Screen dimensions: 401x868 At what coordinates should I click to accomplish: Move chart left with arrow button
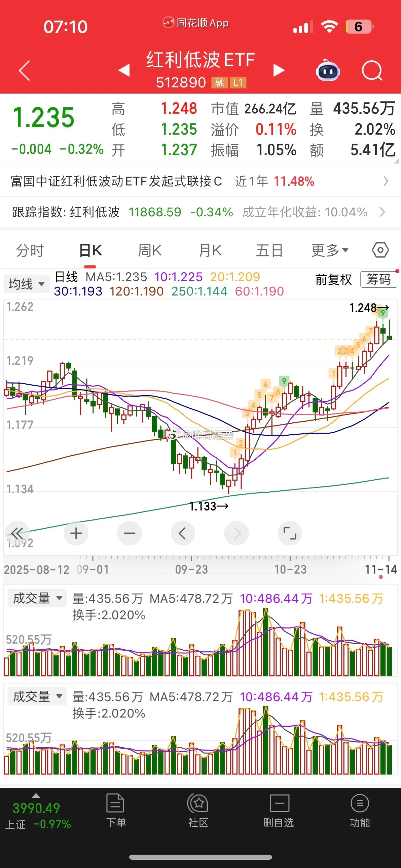(x=183, y=533)
